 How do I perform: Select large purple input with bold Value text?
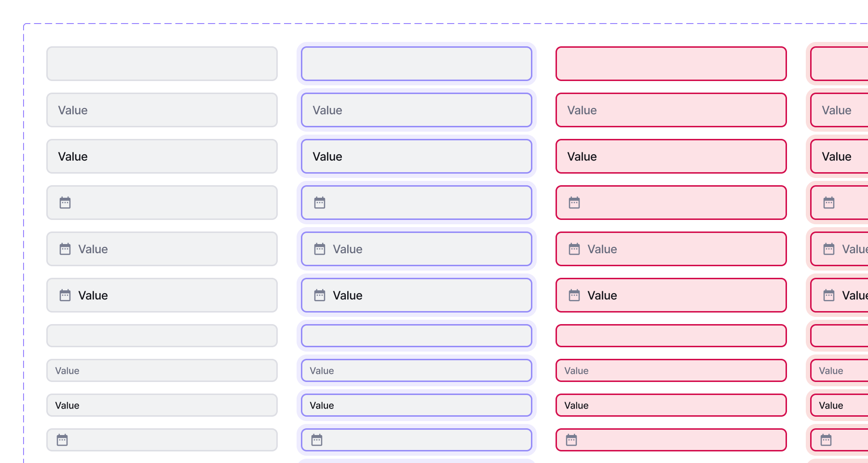(x=417, y=156)
